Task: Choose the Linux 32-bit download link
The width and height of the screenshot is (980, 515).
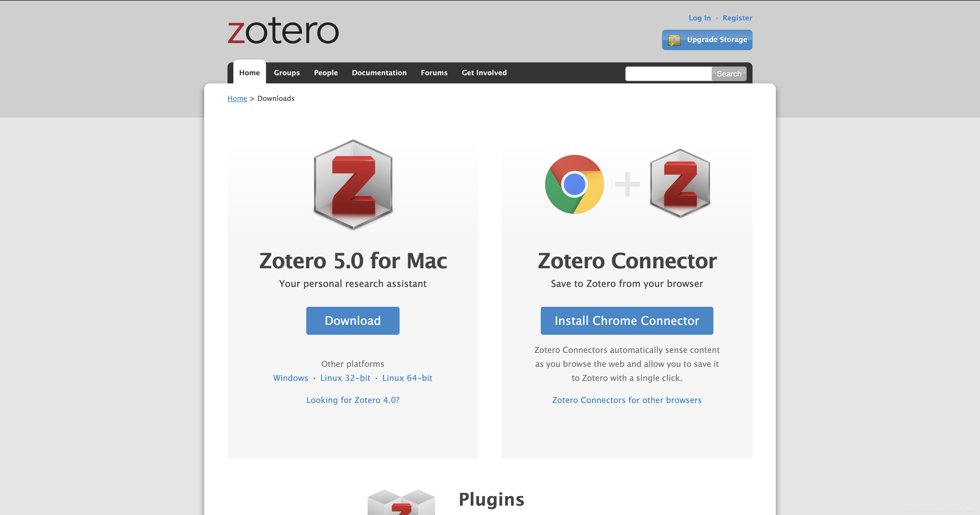Action: pyautogui.click(x=345, y=378)
